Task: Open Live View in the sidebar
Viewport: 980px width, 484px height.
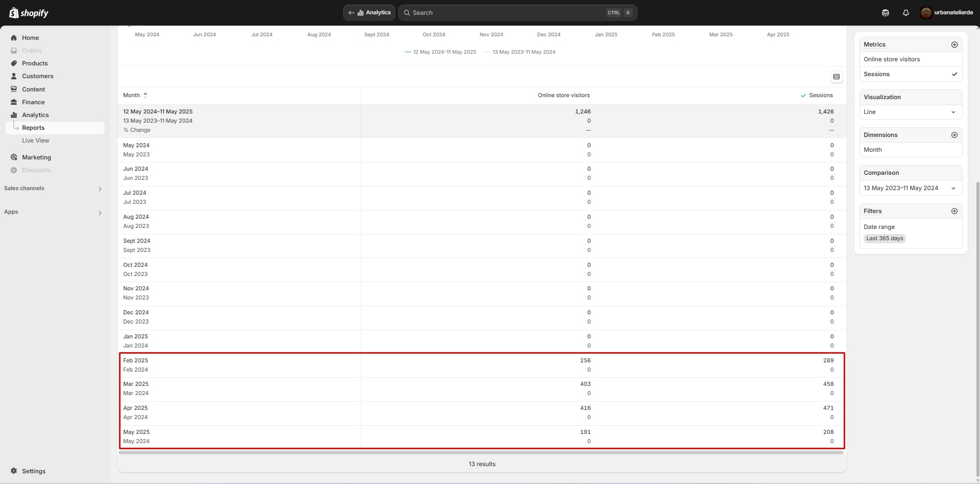Action: [x=36, y=141]
